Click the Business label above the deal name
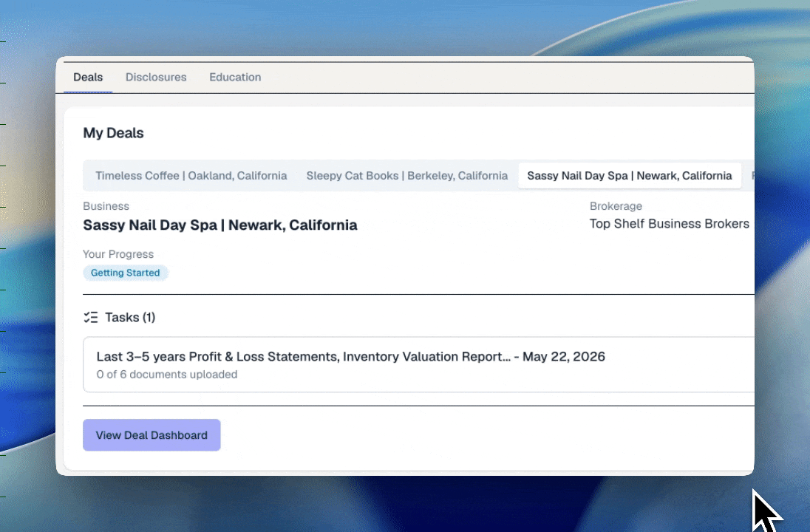This screenshot has width=810, height=532. click(x=106, y=206)
